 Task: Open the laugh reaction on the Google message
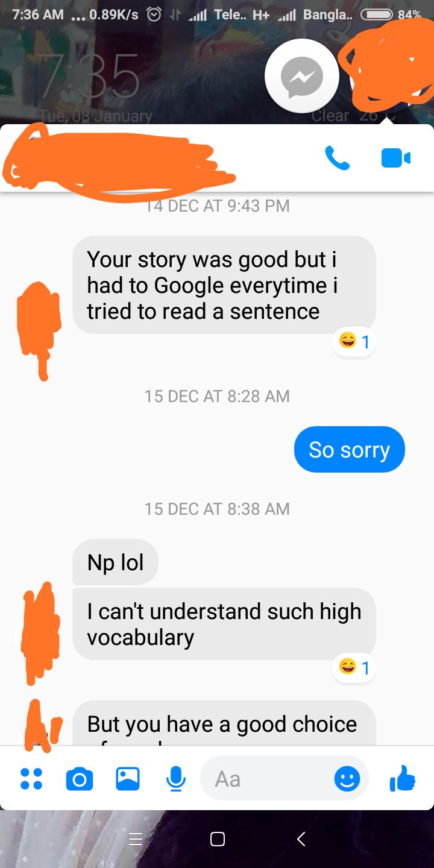pyautogui.click(x=354, y=342)
